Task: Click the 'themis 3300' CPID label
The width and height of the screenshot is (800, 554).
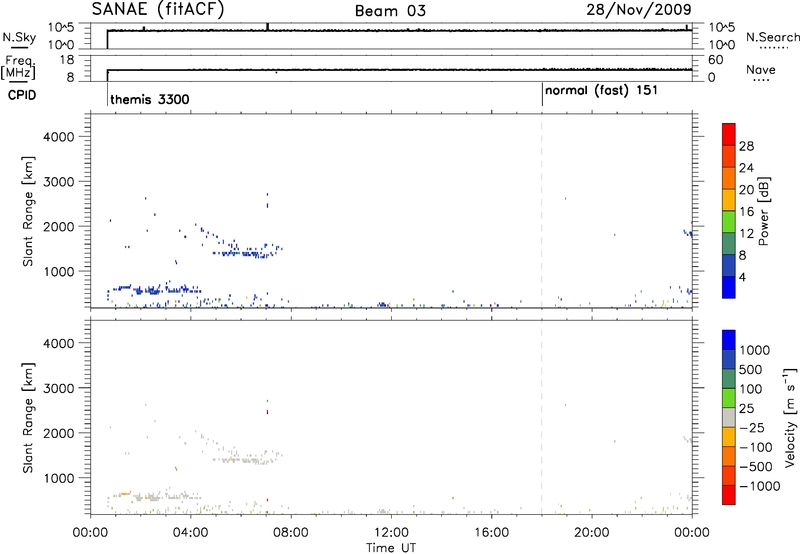Action: click(149, 99)
